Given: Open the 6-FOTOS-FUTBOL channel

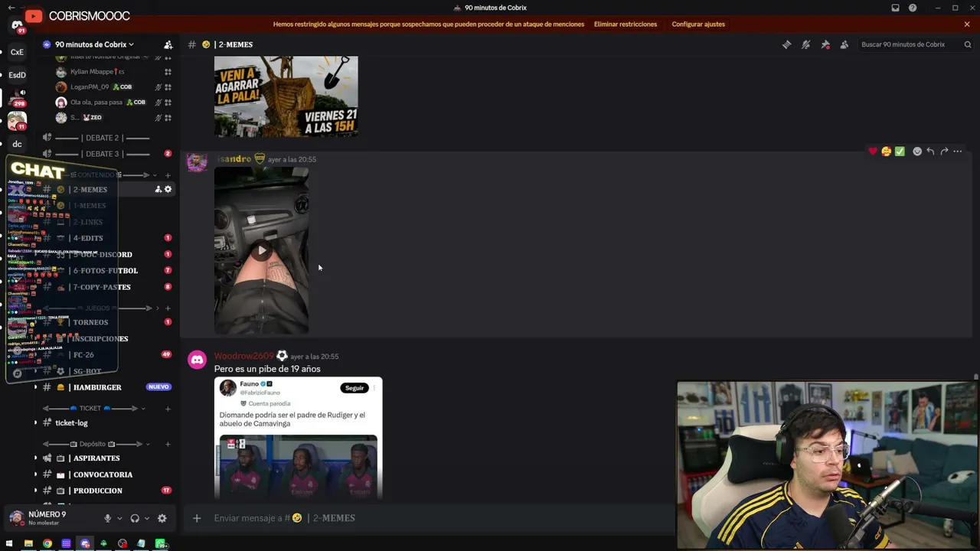Looking at the screenshot, I should click(106, 271).
